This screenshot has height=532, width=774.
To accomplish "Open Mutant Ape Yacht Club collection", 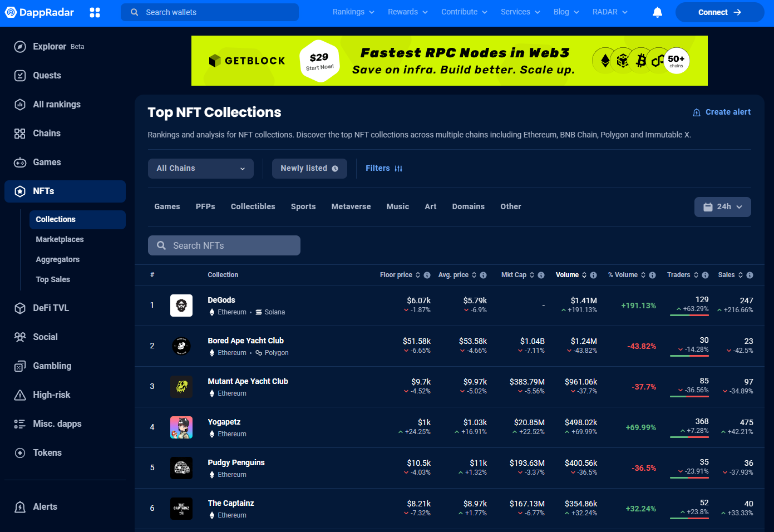I will 248,381.
